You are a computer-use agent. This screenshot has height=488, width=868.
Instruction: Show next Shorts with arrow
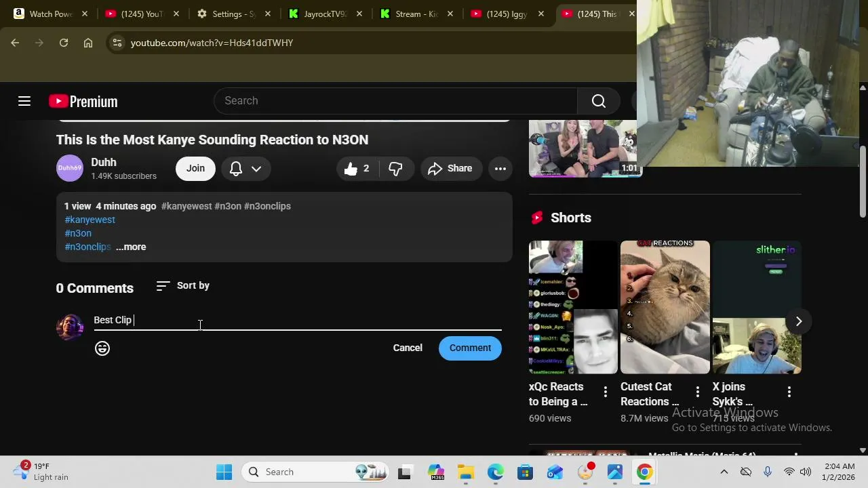[799, 321]
